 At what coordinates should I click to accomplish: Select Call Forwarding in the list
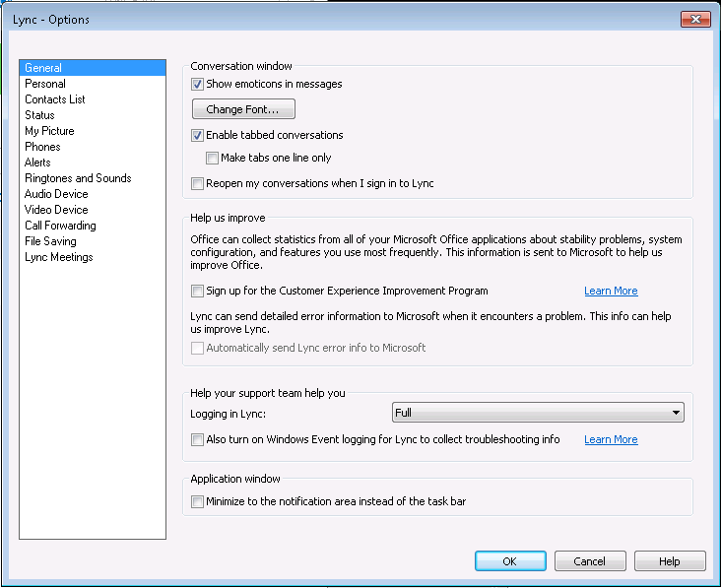93,226
